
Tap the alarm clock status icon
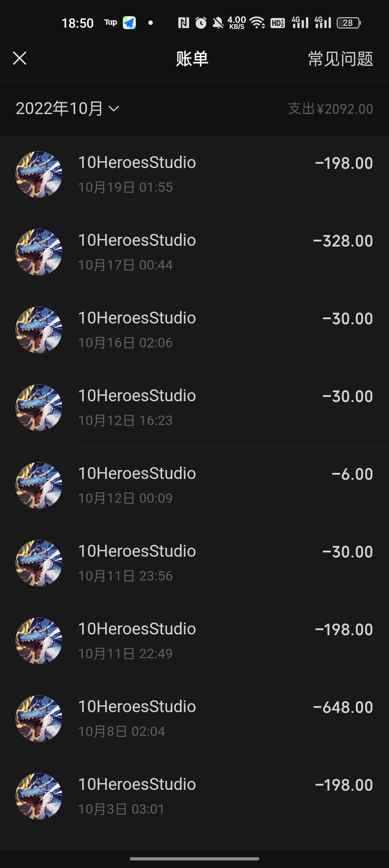[x=201, y=23]
